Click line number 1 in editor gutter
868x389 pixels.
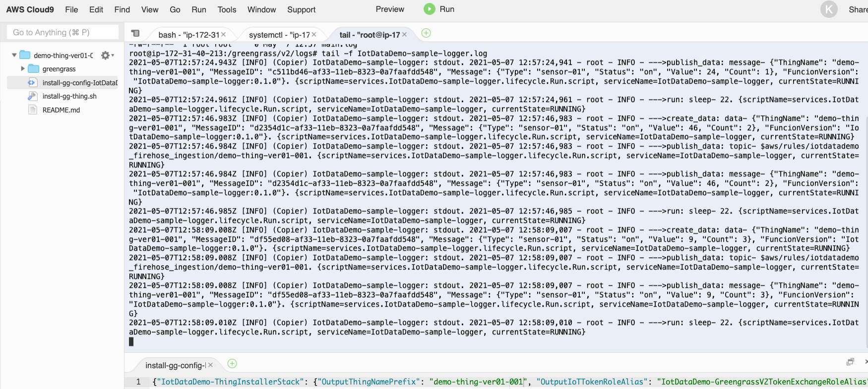[138, 382]
